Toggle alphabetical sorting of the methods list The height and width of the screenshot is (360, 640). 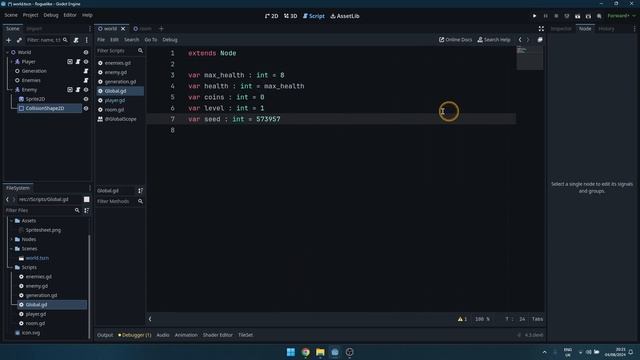[x=140, y=191]
